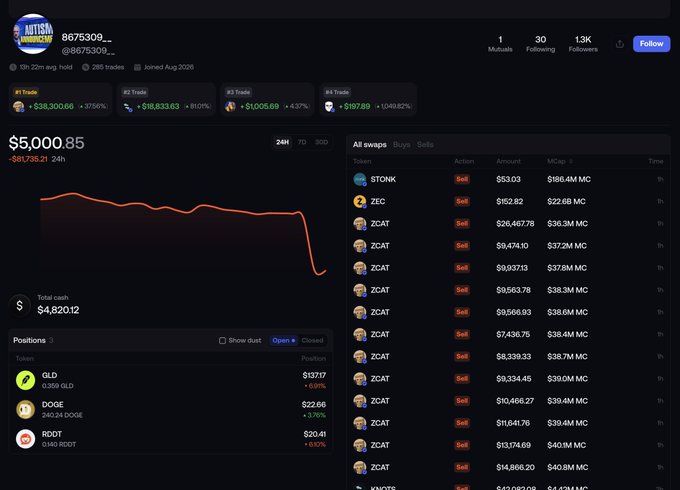Click the ZCAT icon in the $8,339.33 row

click(x=360, y=356)
